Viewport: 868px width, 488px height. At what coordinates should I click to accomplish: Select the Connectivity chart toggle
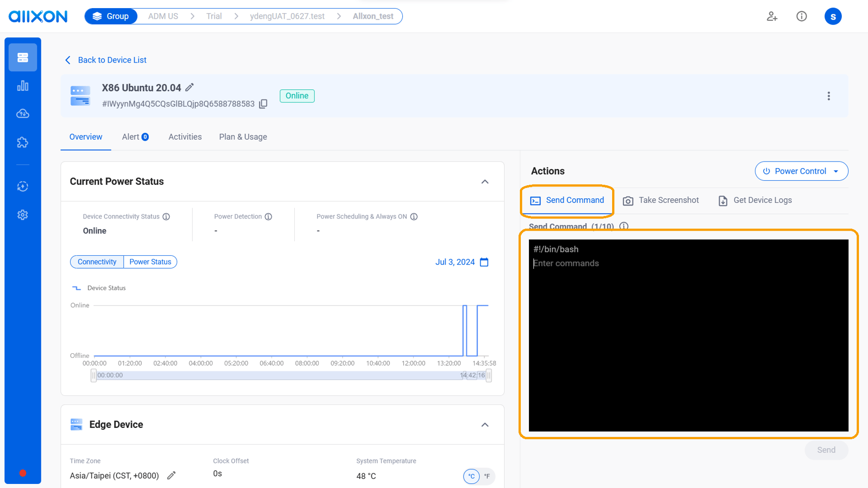[96, 261]
